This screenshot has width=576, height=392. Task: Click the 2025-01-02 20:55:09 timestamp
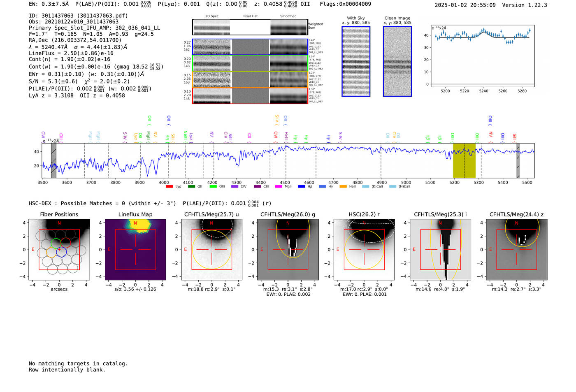coord(465,5)
